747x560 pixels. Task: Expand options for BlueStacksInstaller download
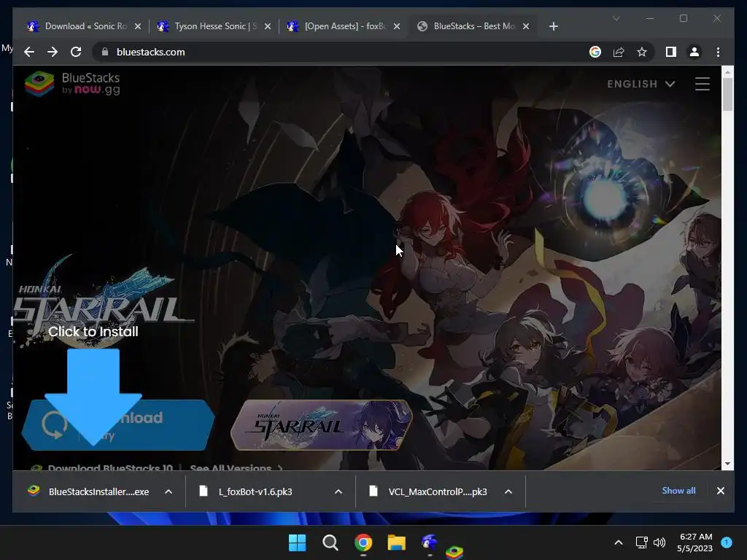coord(169,491)
